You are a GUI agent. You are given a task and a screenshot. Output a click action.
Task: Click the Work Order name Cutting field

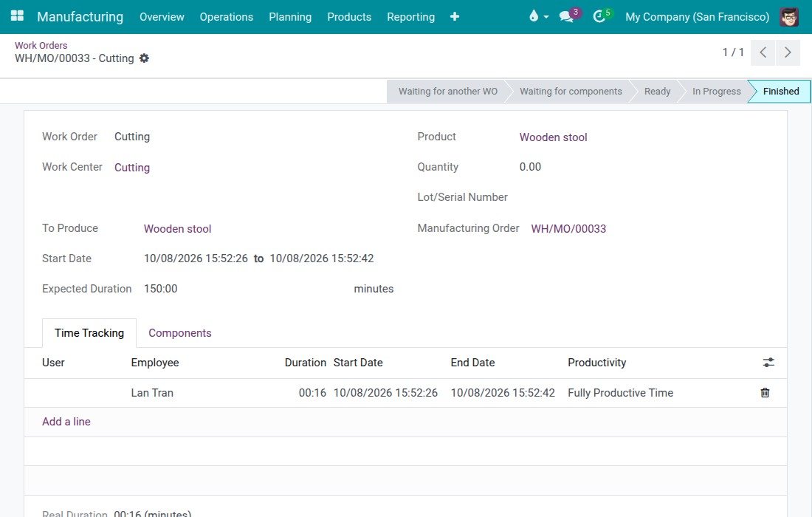pos(132,137)
